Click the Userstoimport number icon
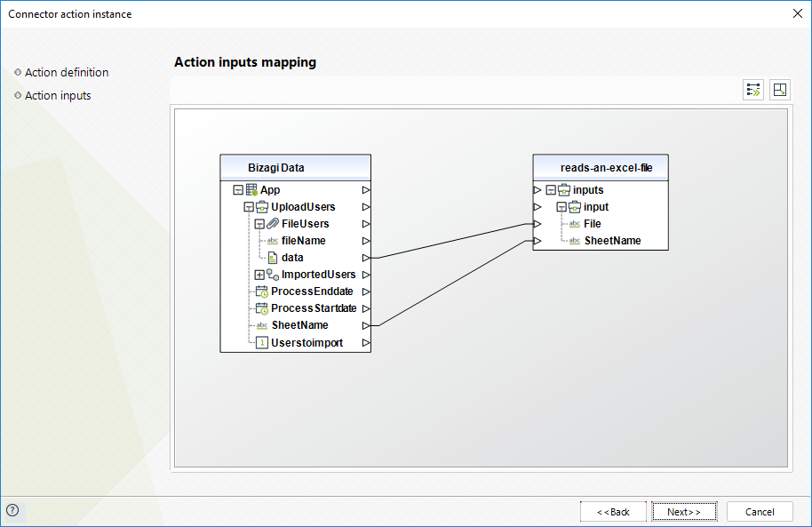 pyautogui.click(x=262, y=342)
